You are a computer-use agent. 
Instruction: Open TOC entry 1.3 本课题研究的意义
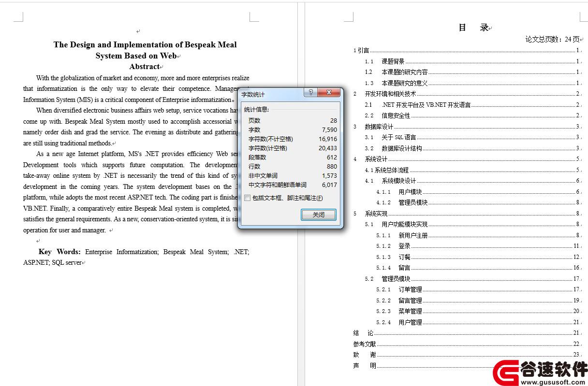click(x=472, y=83)
